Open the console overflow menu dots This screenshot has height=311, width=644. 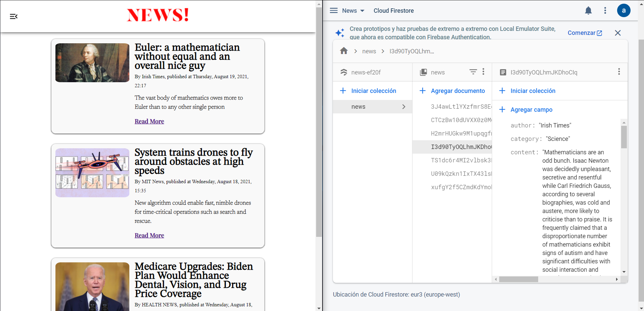click(605, 11)
